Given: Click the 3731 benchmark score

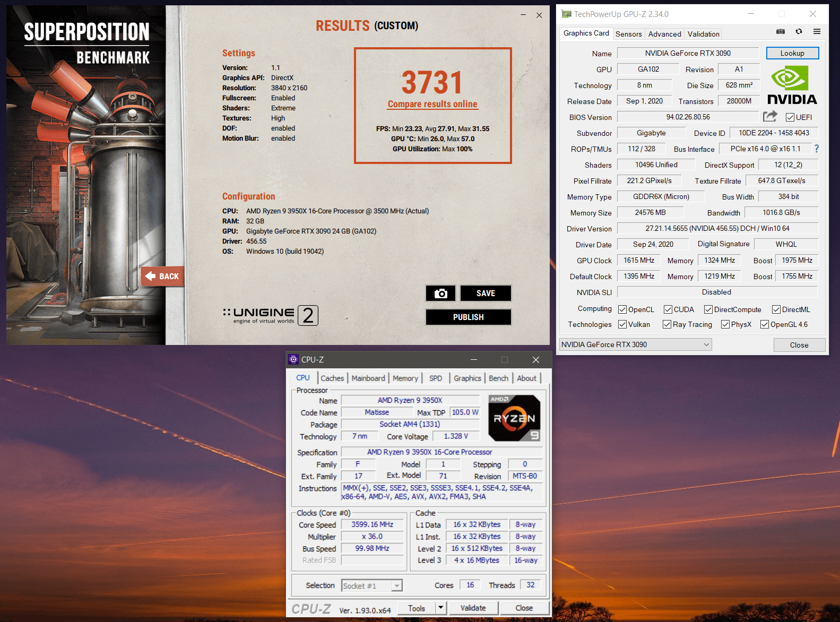Looking at the screenshot, I should [432, 82].
